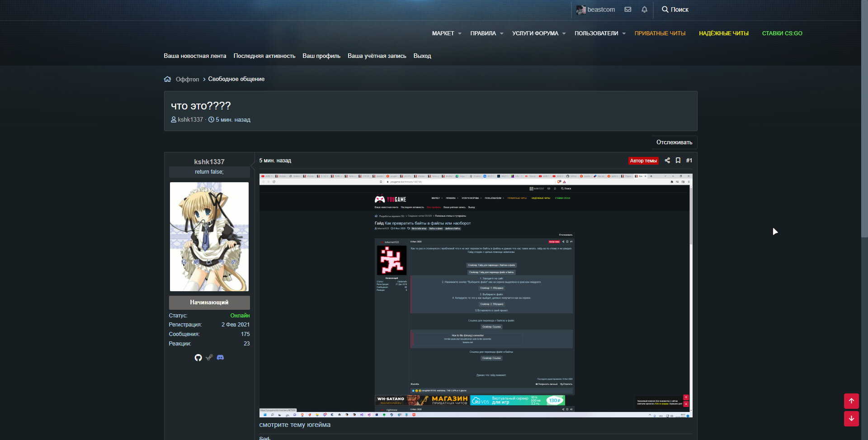Open thread author kshk1337 under title
This screenshot has height=440, width=868.
(190, 120)
